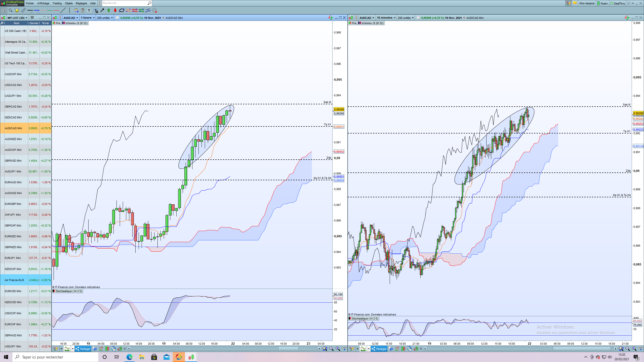Toggle the chart link icon on 15 minutes chart
The width and height of the screenshot is (644, 362).
tap(356, 18)
